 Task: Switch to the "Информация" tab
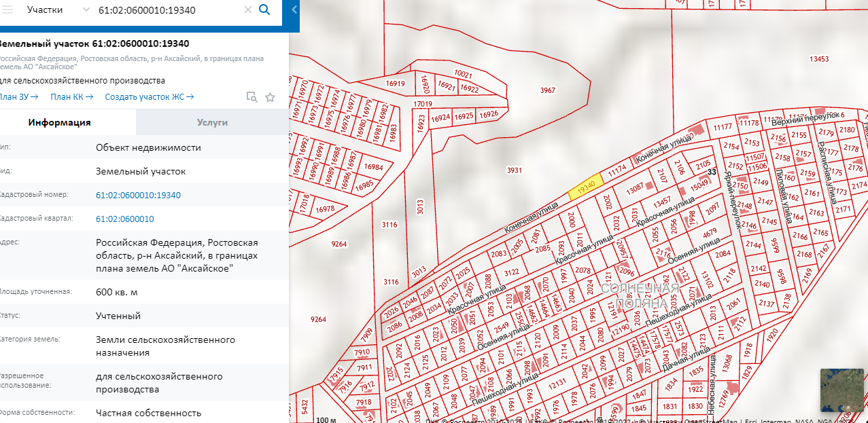pos(59,122)
